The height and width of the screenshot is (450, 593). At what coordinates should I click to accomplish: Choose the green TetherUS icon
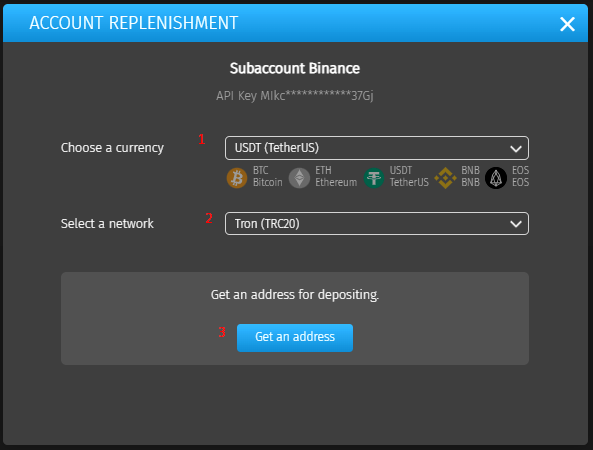point(374,178)
